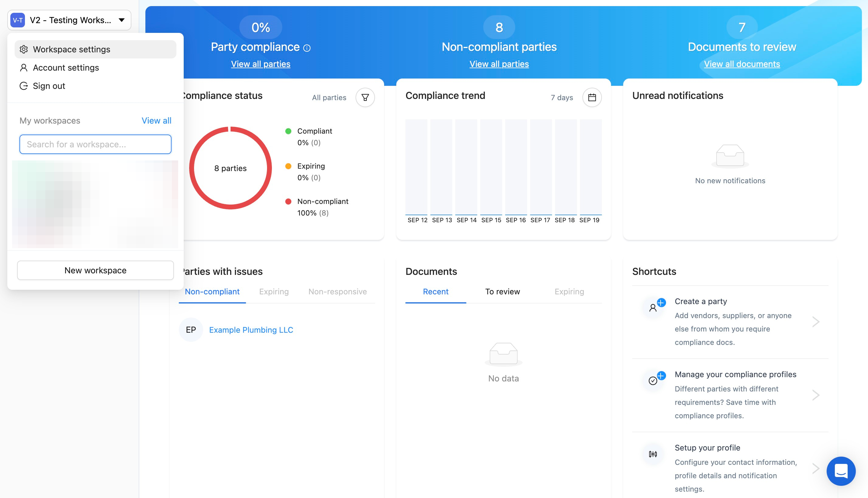Click the Compliance status filter funnel icon

tap(365, 97)
